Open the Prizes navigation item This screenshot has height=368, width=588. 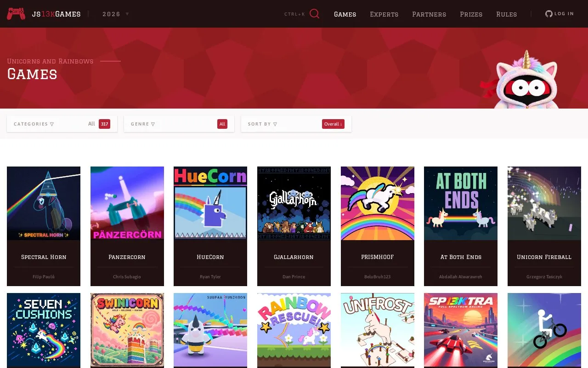point(471,14)
